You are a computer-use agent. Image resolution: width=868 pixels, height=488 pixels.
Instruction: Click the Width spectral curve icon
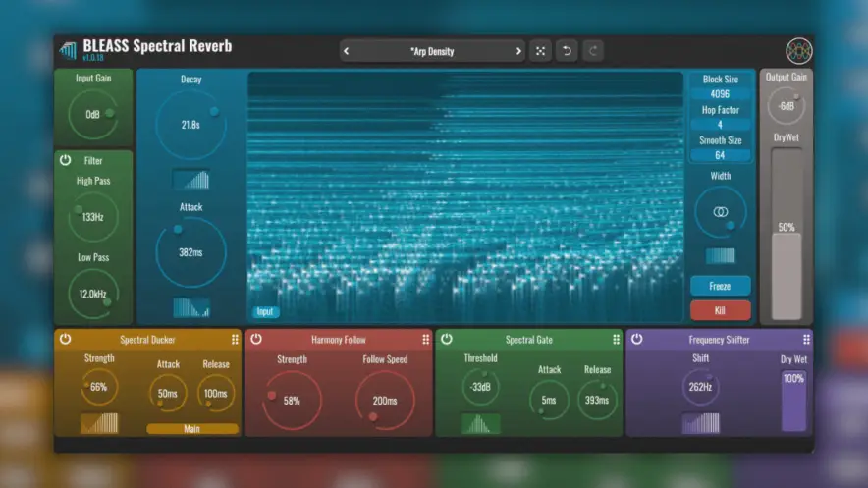click(720, 255)
